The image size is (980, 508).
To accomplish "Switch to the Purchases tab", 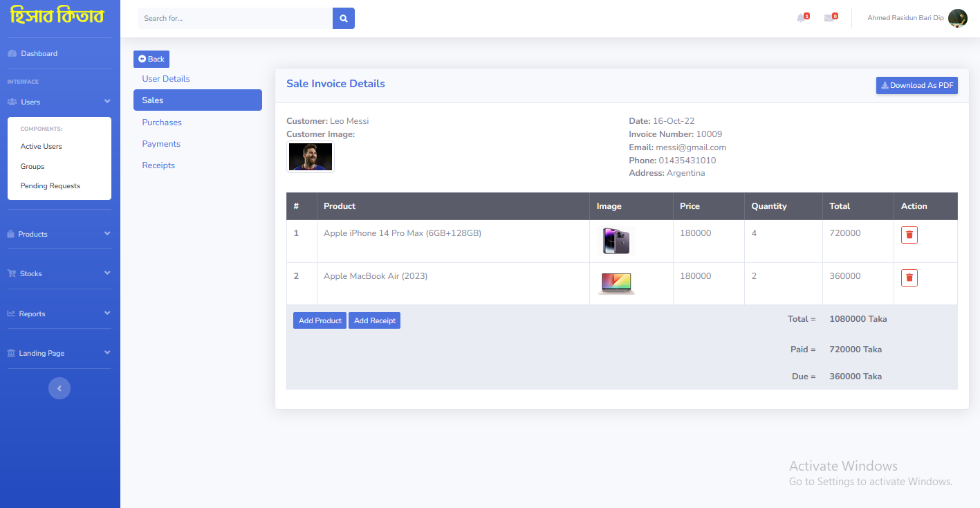I will click(x=161, y=122).
